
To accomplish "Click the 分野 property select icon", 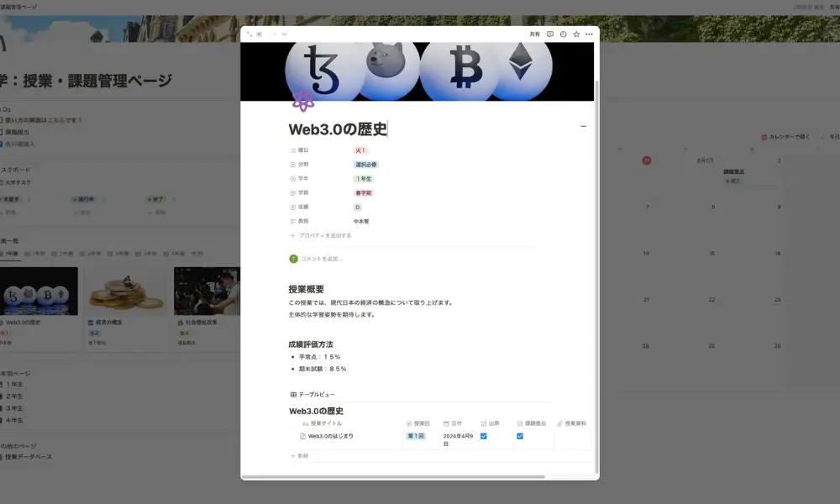I will 292,165.
